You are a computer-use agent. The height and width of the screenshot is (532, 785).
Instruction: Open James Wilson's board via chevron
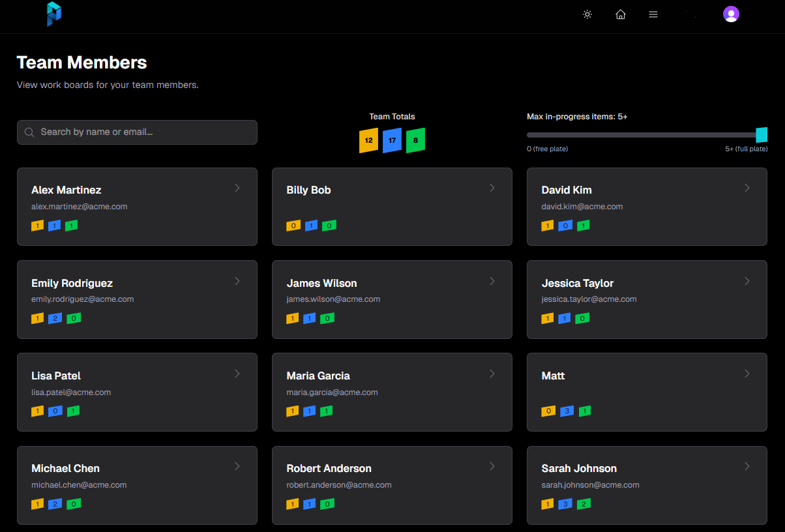(492, 281)
